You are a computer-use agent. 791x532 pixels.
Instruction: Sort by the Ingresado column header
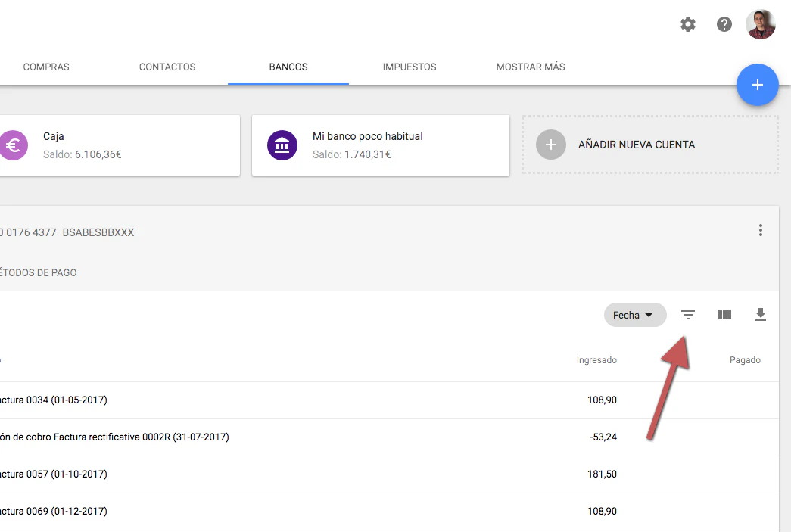click(596, 360)
